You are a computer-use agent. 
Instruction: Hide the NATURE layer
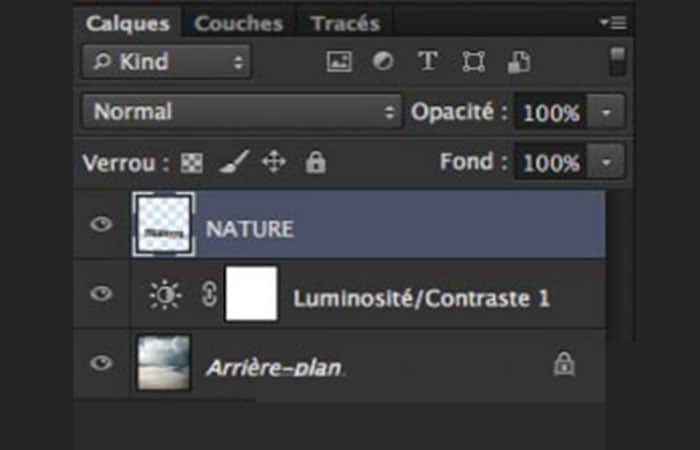(101, 225)
